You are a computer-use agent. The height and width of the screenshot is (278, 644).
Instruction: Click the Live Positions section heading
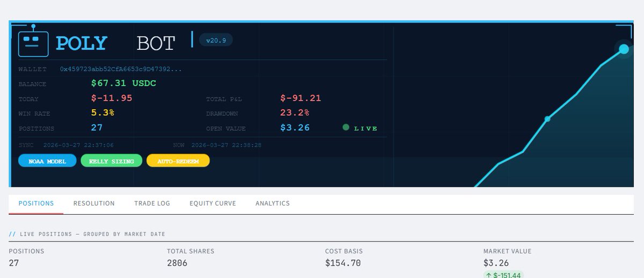point(87,234)
